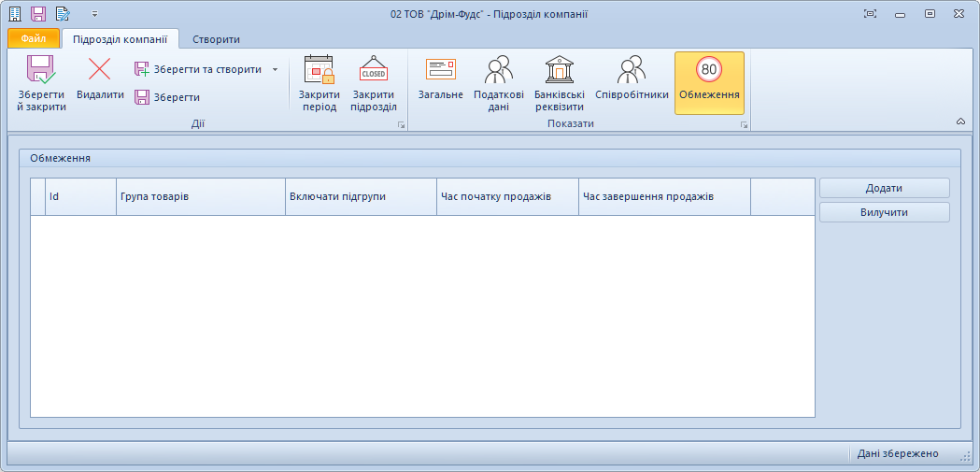Expand the Зберегти та створити dropdown arrow
Image resolution: width=980 pixels, height=472 pixels.
275,69
